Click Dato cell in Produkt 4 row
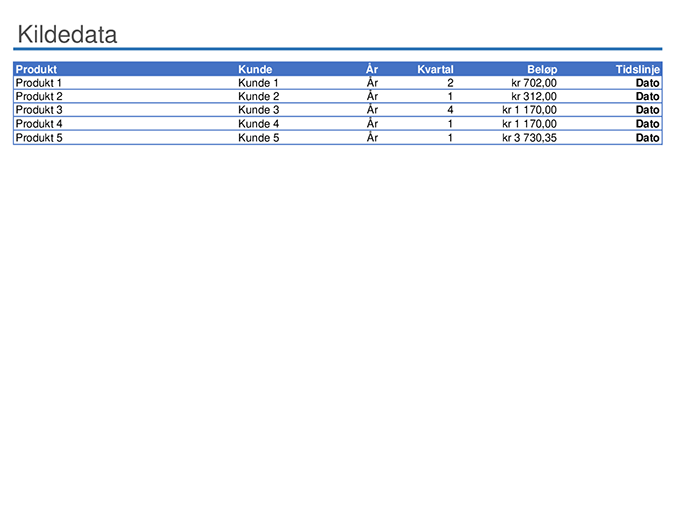The width and height of the screenshot is (675, 520). click(647, 124)
